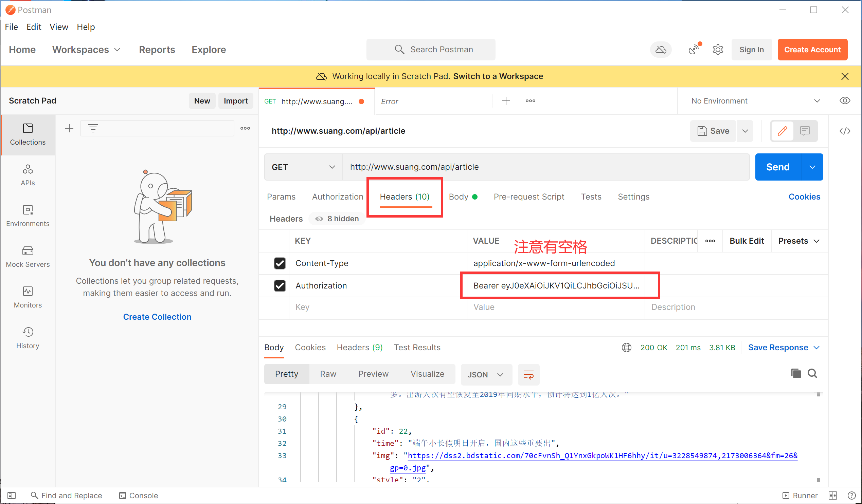Screen dimensions: 862x504
Task: Open the two-pane layout icon in the status bar
Action: click(x=832, y=496)
